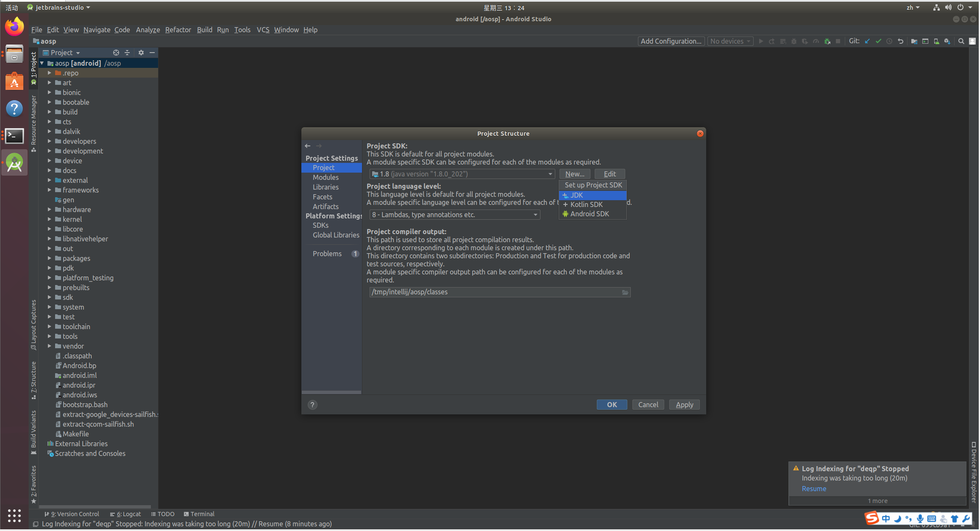Click Git rollback revert icon
The height and width of the screenshot is (531, 980).
coord(900,41)
